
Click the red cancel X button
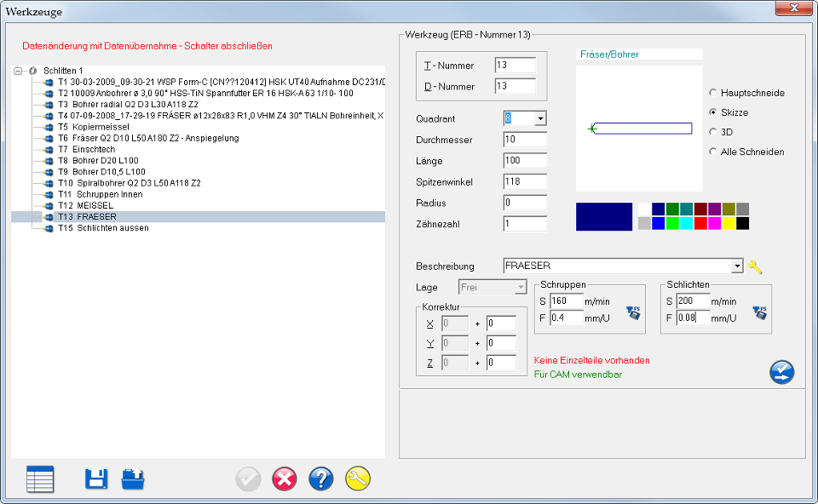pos(285,479)
